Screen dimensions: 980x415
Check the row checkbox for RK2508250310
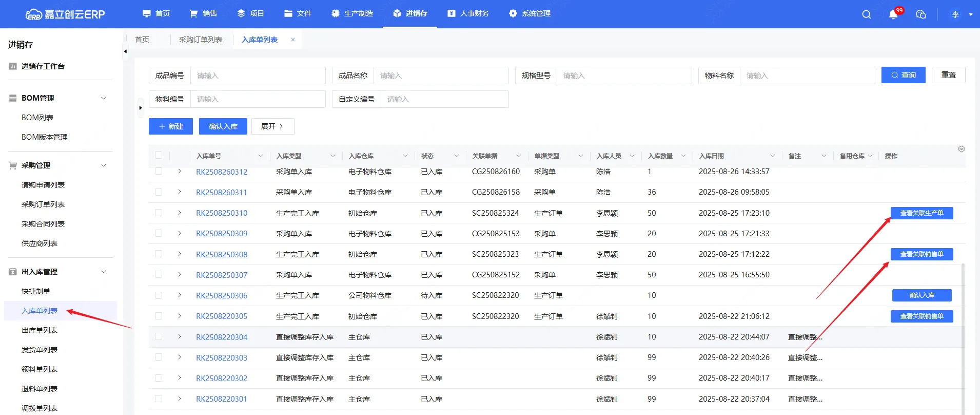click(x=159, y=213)
